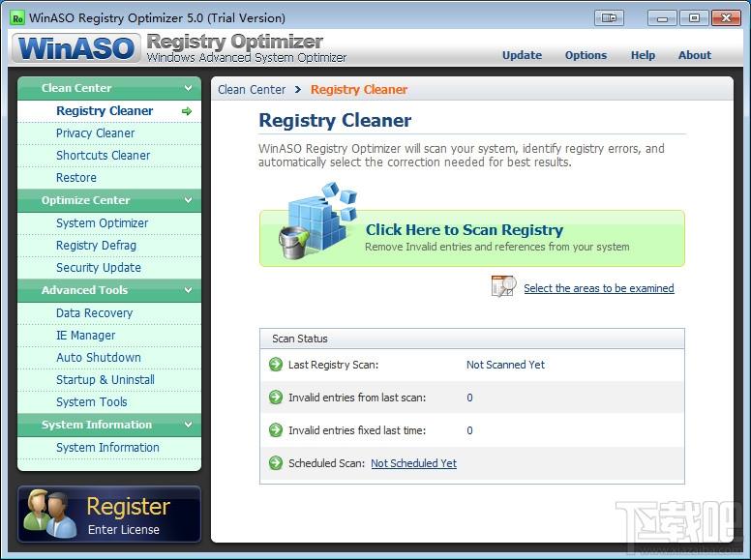
Task: Click the green arrow beside Registry Cleaner
Action: (x=187, y=111)
